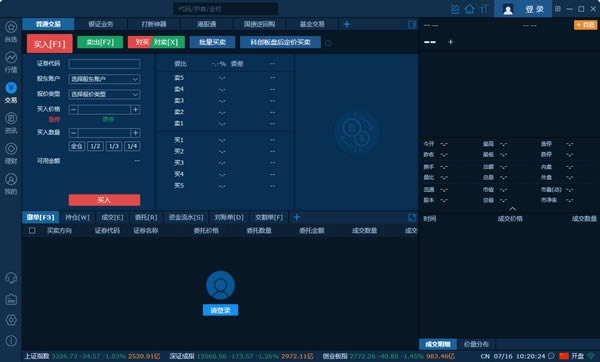The width and height of the screenshot is (600, 362).
Task: Click the 登录 button in title bar
Action: click(535, 9)
